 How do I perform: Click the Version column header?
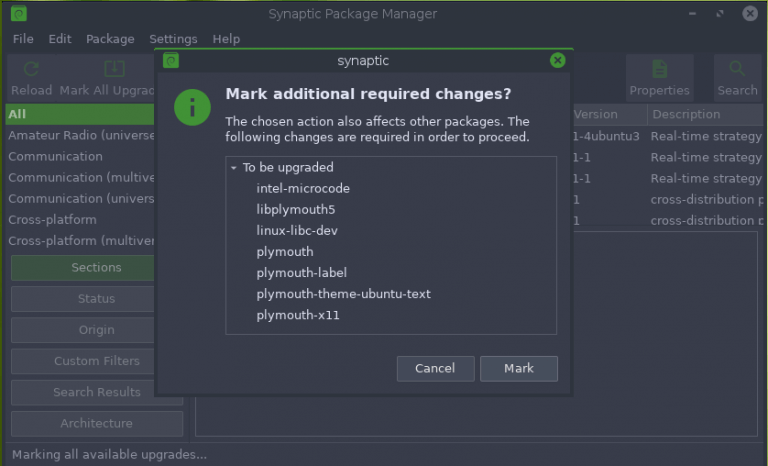coord(609,114)
